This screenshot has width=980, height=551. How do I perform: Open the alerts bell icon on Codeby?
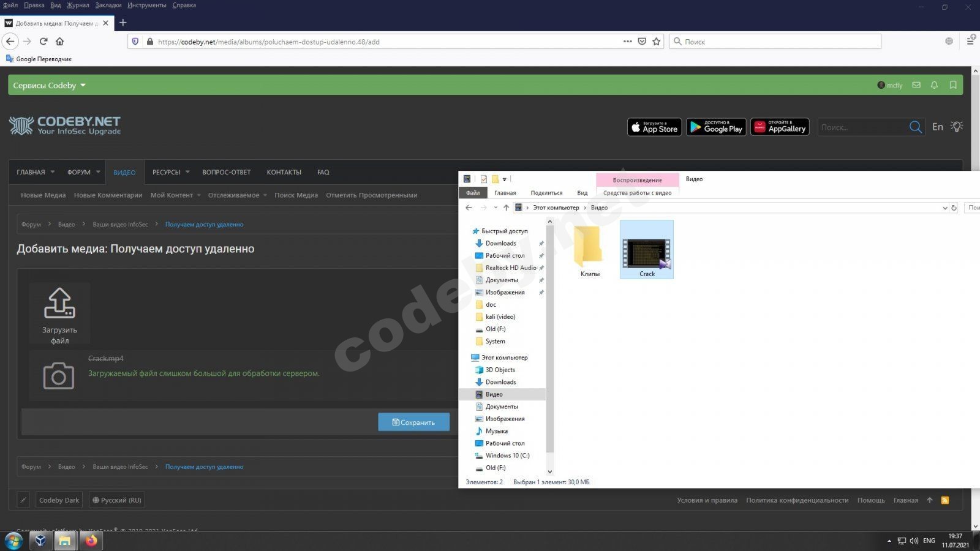[934, 85]
